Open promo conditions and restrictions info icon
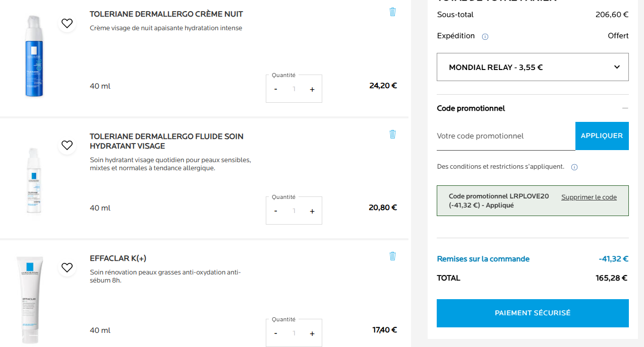 pyautogui.click(x=574, y=167)
